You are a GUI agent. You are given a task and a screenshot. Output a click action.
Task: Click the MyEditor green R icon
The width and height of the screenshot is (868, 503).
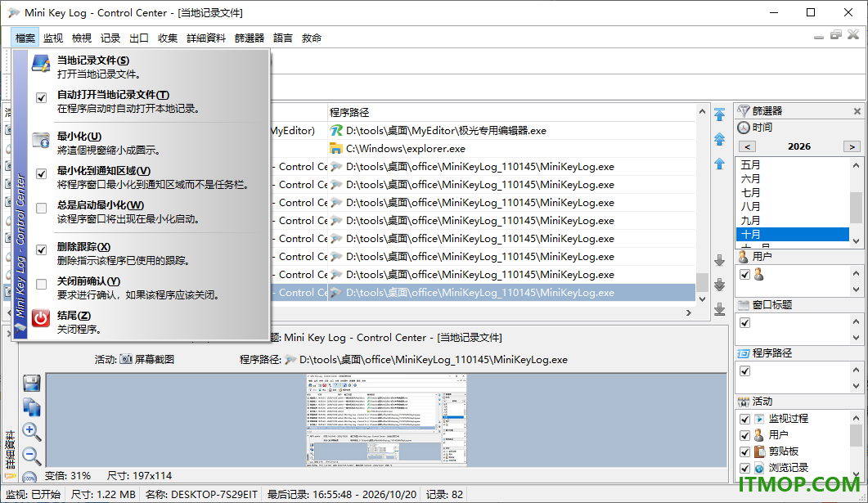pos(336,131)
